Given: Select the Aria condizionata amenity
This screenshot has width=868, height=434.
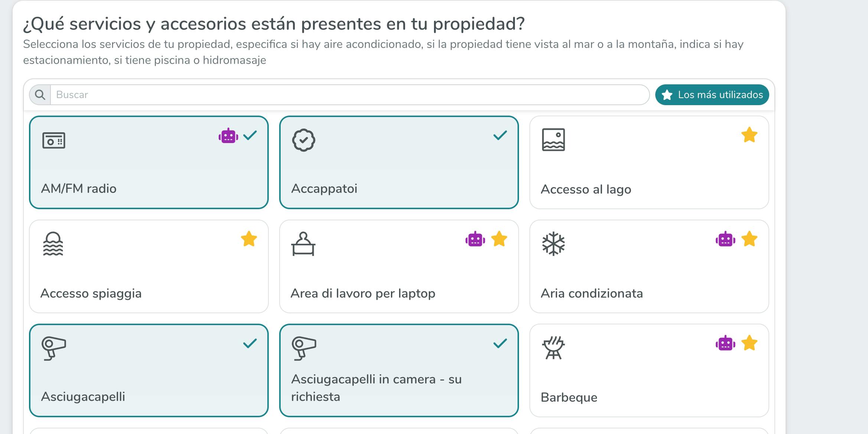Looking at the screenshot, I should pyautogui.click(x=649, y=266).
